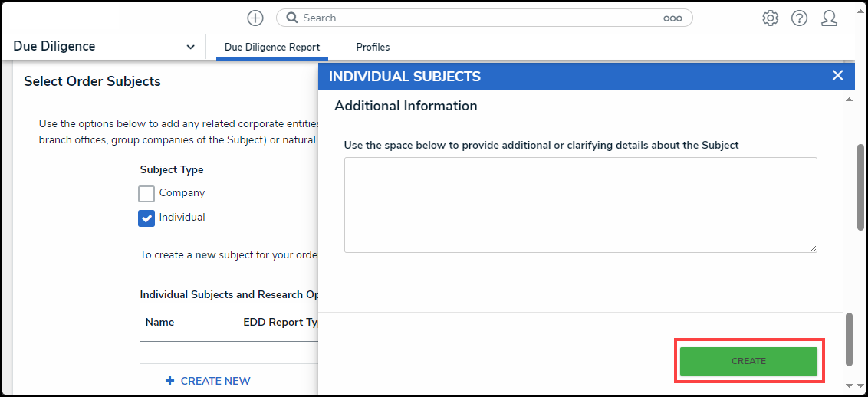Open the settings gear icon
This screenshot has height=397, width=868.
pyautogui.click(x=770, y=18)
